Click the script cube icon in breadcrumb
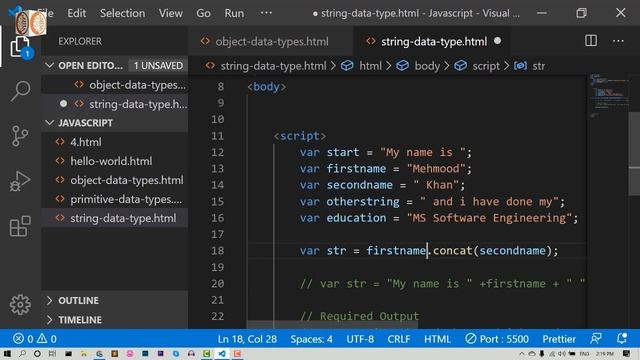640x360 pixels. tap(460, 66)
